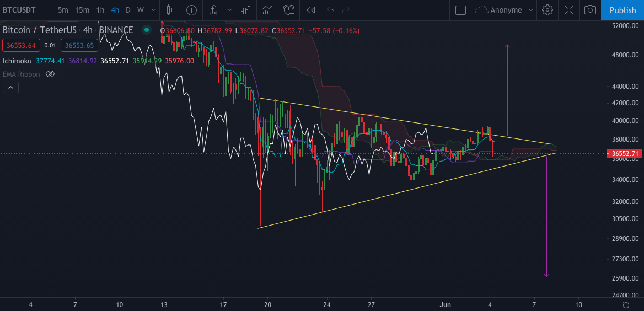Select the chart layout square icon
The width and height of the screenshot is (644, 311).
click(x=461, y=10)
